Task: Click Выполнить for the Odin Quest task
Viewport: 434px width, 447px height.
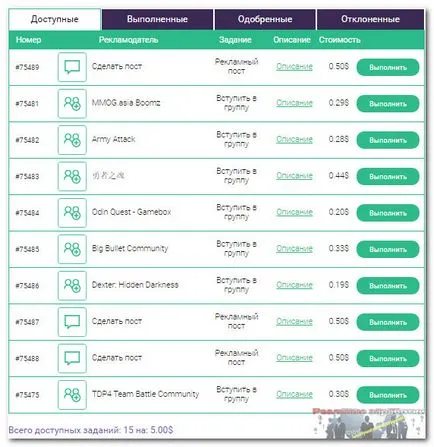Action: tap(388, 213)
